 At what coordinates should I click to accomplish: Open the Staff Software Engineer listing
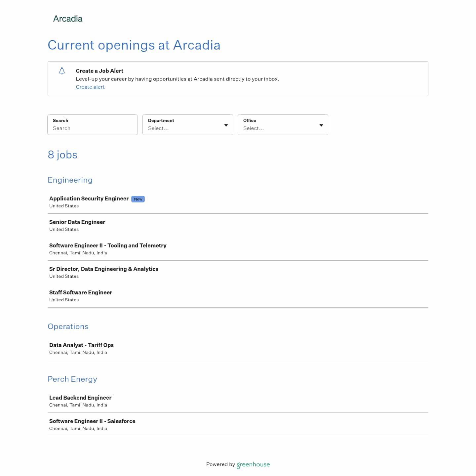coord(80,292)
